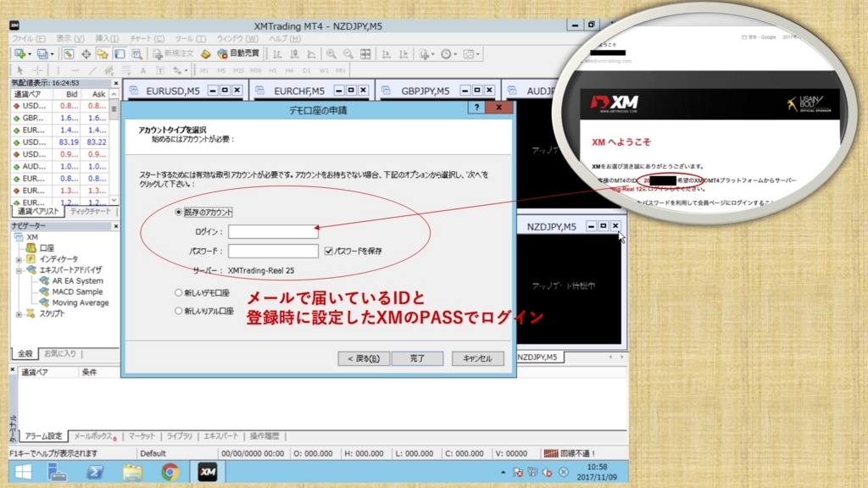Open the new chart dropdown arrow
This screenshot has height=488, width=868.
point(30,54)
